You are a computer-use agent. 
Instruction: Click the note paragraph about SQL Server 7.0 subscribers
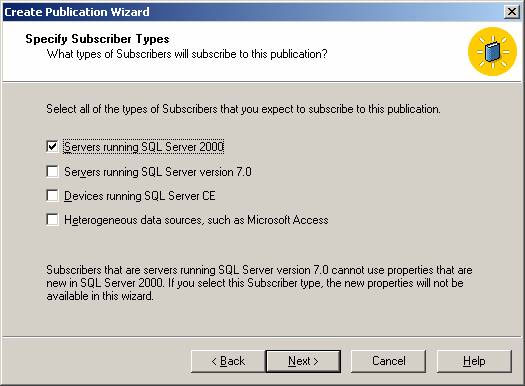pos(259,283)
